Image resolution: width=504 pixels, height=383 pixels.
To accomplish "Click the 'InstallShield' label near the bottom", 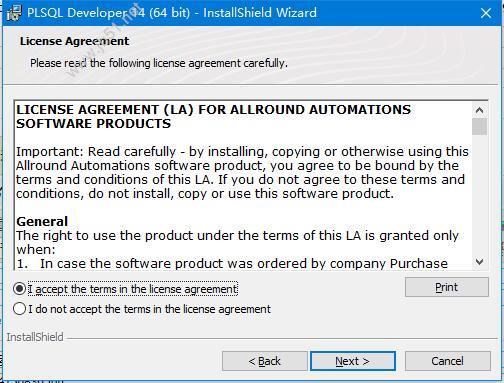I will (x=35, y=337).
